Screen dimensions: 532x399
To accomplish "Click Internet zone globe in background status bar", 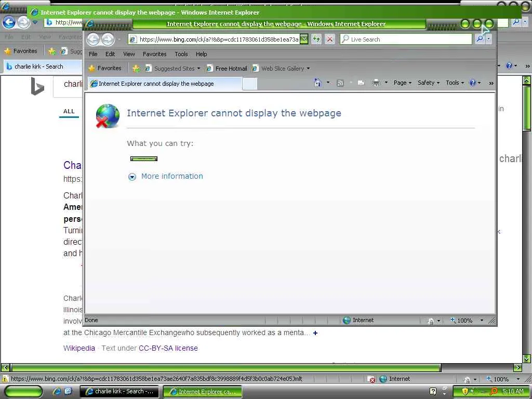I will click(383, 379).
